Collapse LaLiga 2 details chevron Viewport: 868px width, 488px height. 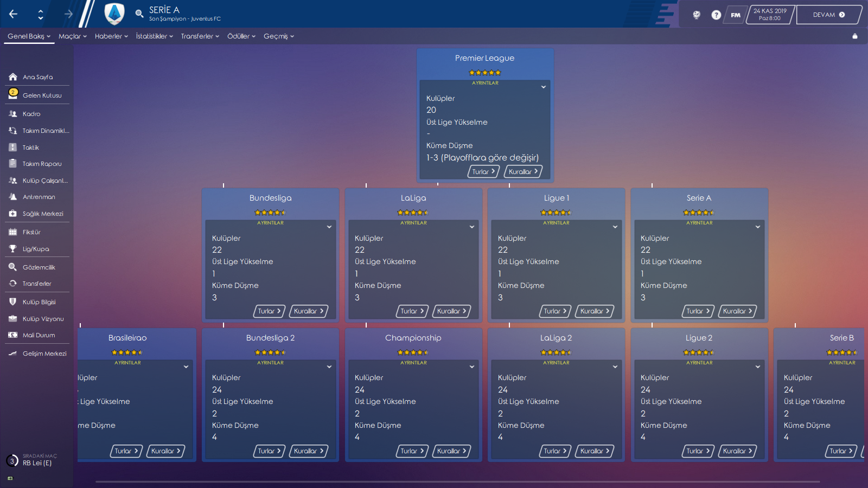(x=615, y=367)
